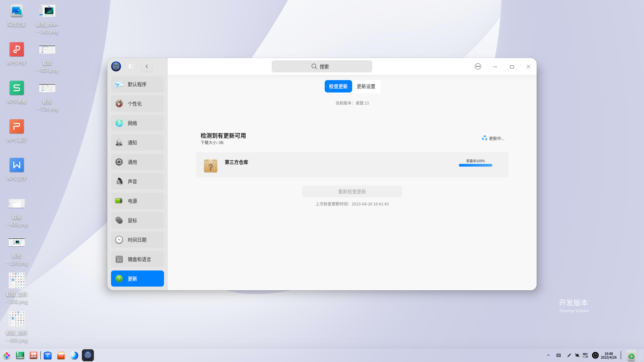Click the back navigation chevron in control center

147,66
